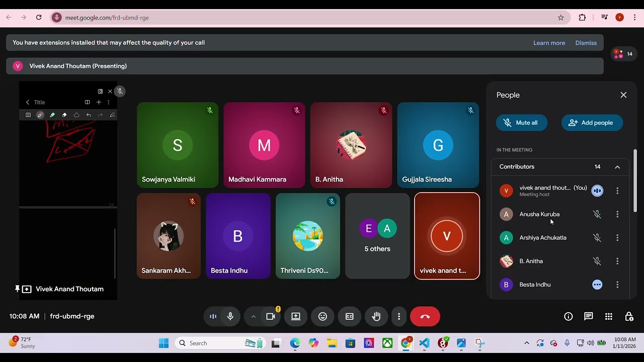Screen dimensions: 644x362
Task: Turn on captions with the CC button
Action: pyautogui.click(x=349, y=316)
